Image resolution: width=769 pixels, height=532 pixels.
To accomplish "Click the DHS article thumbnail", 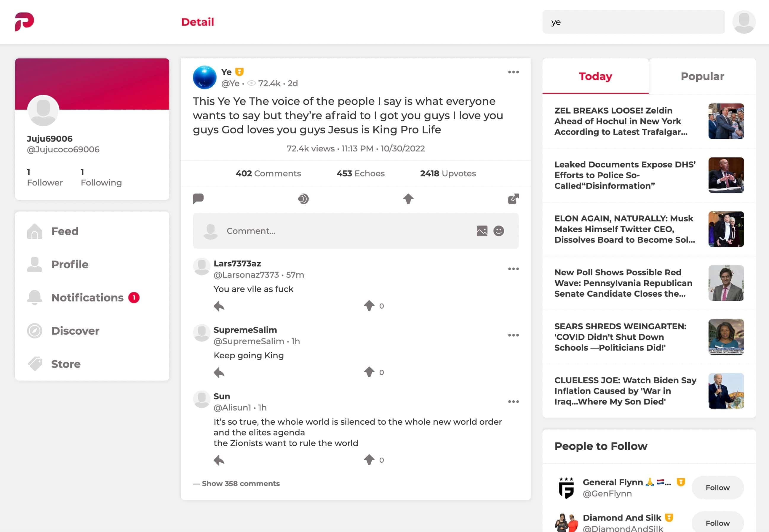I will click(x=726, y=175).
